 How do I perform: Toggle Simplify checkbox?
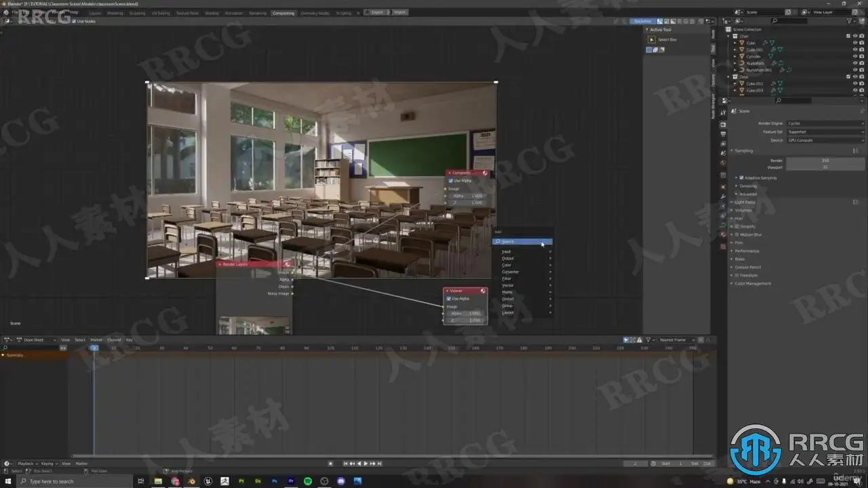737,226
